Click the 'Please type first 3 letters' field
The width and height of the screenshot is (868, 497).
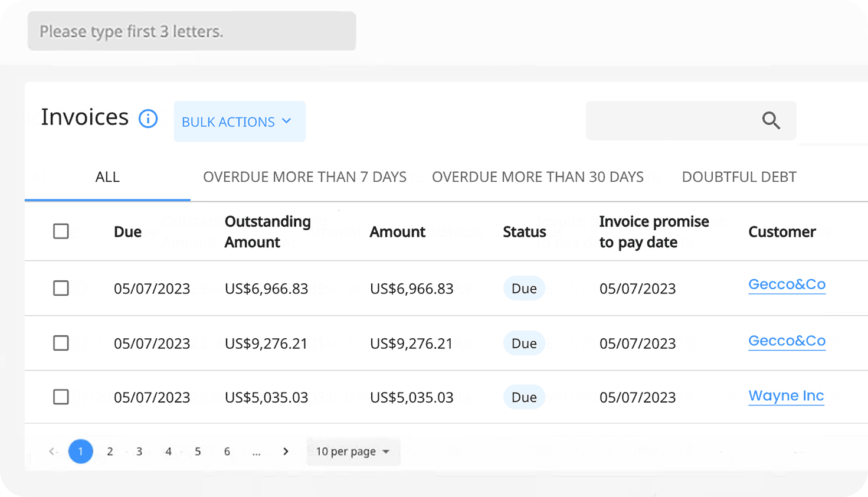(x=192, y=31)
